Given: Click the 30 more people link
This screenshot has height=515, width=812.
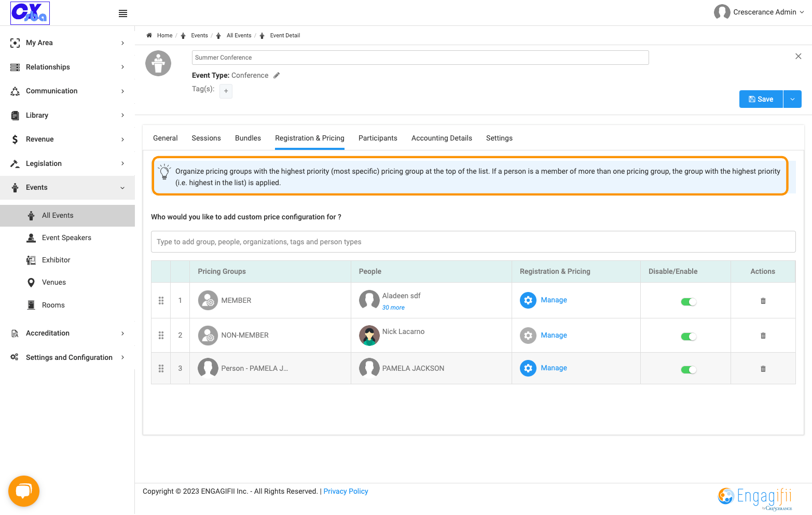Looking at the screenshot, I should pos(393,308).
